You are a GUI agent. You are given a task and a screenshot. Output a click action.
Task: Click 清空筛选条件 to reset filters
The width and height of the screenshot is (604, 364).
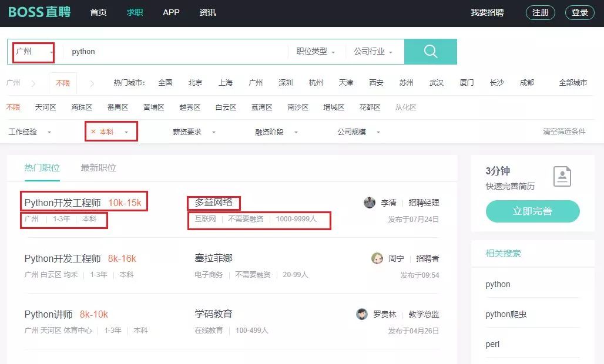(564, 132)
